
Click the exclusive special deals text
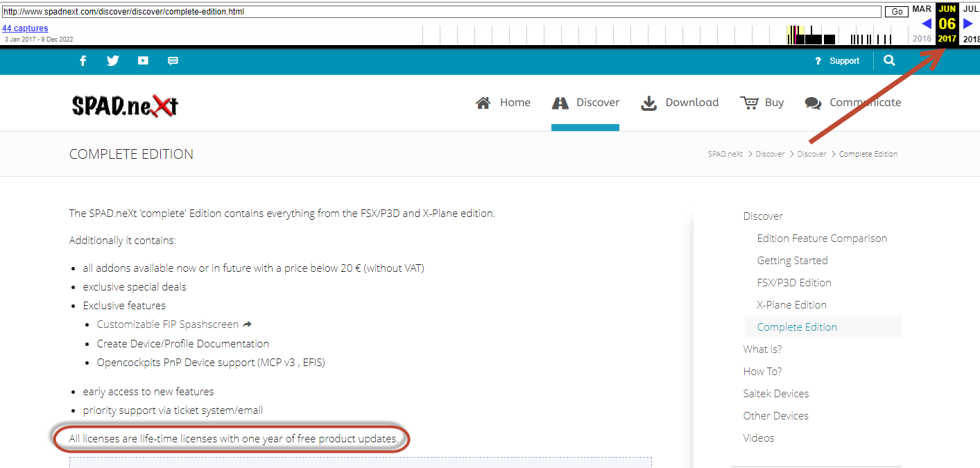click(x=135, y=287)
